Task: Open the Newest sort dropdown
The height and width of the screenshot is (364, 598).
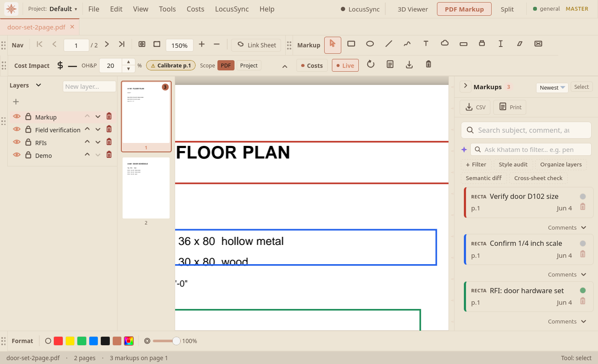Action: 552,87
